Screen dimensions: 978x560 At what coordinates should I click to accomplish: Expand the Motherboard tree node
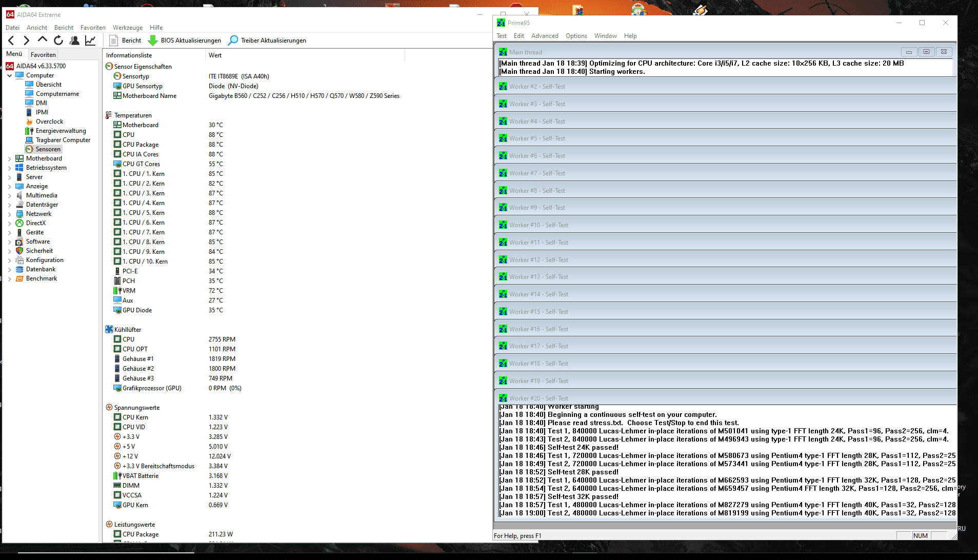click(x=9, y=158)
